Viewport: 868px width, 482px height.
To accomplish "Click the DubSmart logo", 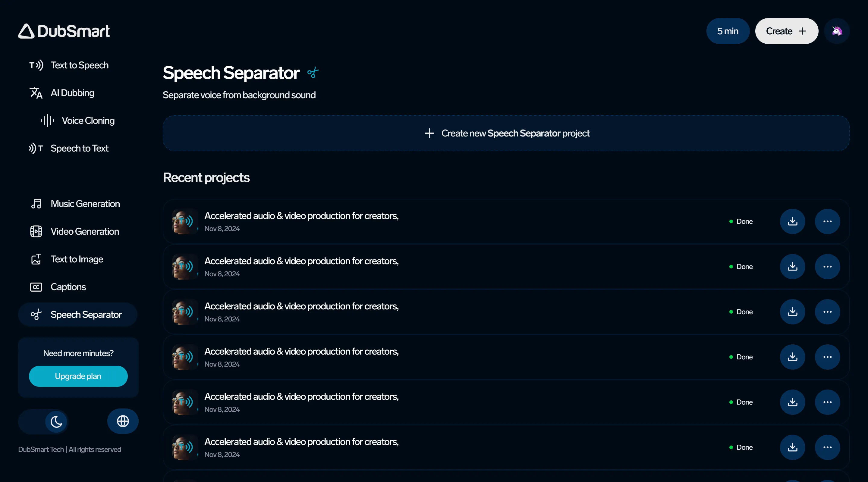I will click(x=64, y=31).
